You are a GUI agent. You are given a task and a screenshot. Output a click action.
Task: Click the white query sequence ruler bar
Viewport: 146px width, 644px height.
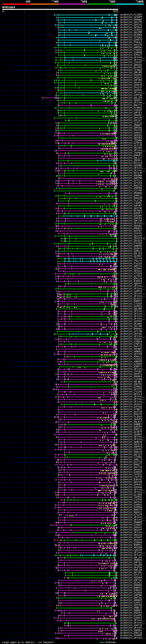tap(60, 10)
